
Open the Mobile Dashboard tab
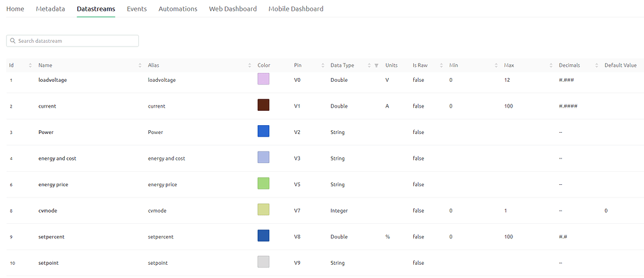[x=296, y=9]
